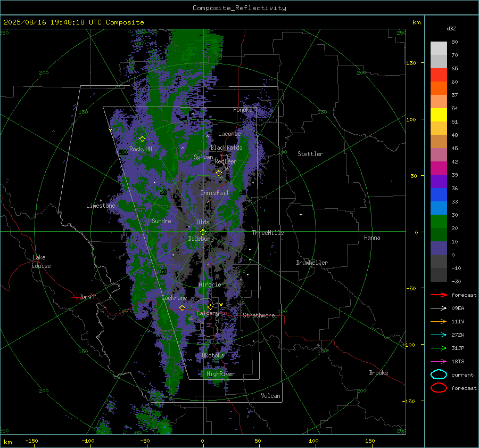This screenshot has height=448, width=479.
Task: Click the light gray 80 dBZ swatch
Action: click(439, 48)
